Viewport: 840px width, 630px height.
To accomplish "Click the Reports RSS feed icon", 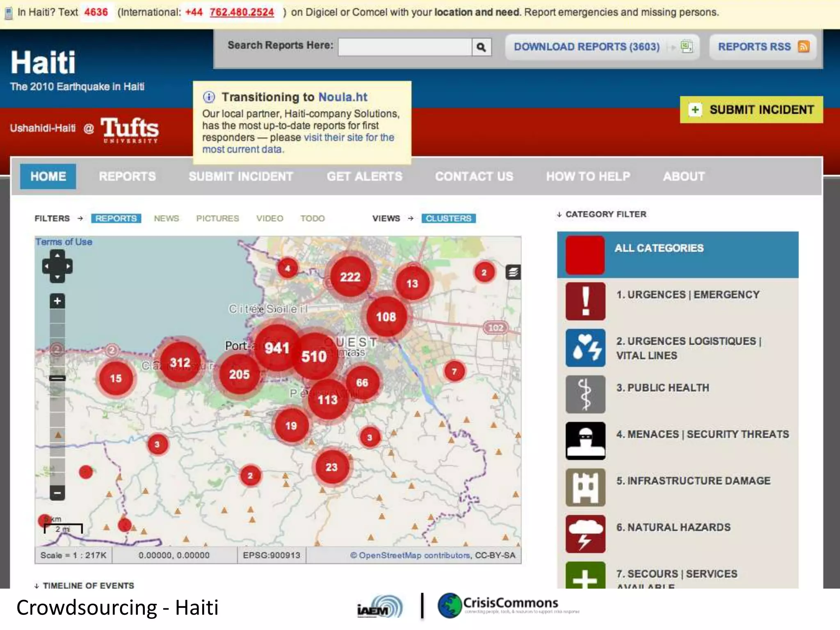I will pos(804,47).
